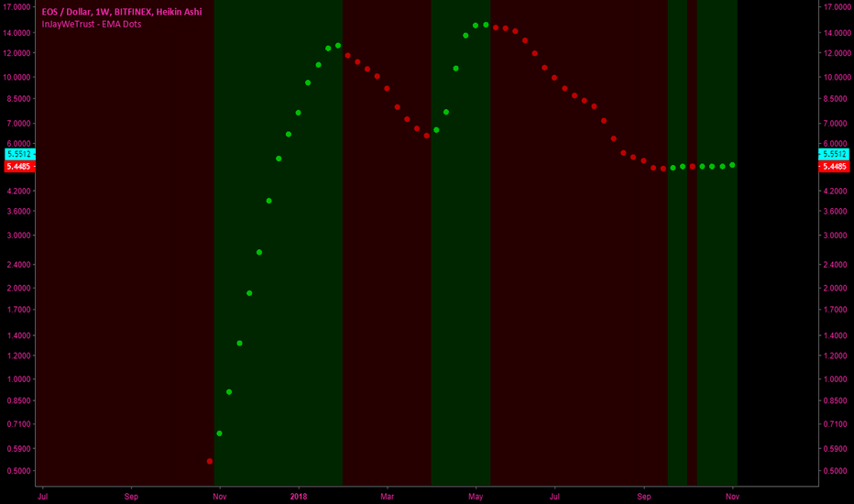The width and height of the screenshot is (854, 504).
Task: Click 1.7000 on the right price axis
Action: click(x=836, y=310)
